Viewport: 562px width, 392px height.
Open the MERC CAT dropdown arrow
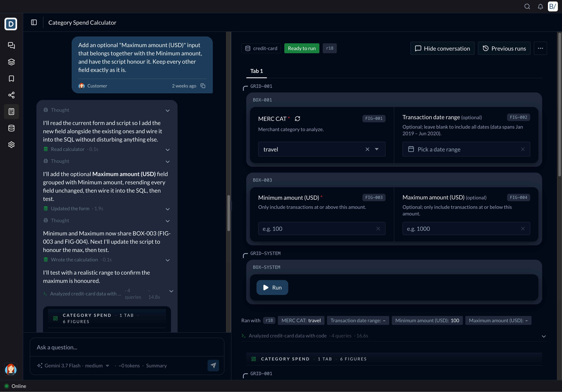coord(377,149)
